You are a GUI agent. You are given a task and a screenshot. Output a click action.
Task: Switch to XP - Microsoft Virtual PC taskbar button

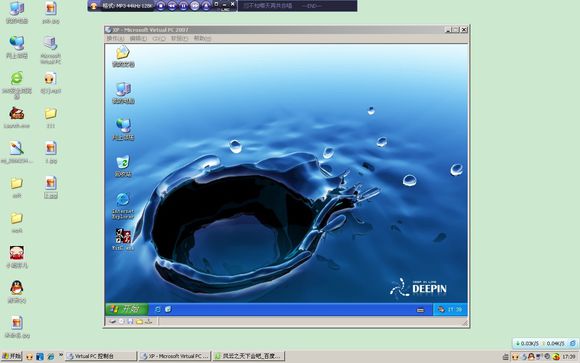175,356
